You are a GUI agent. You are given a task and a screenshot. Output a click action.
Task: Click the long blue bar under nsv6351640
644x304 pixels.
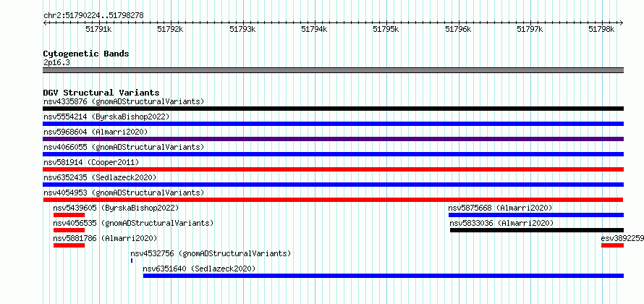[384, 276]
